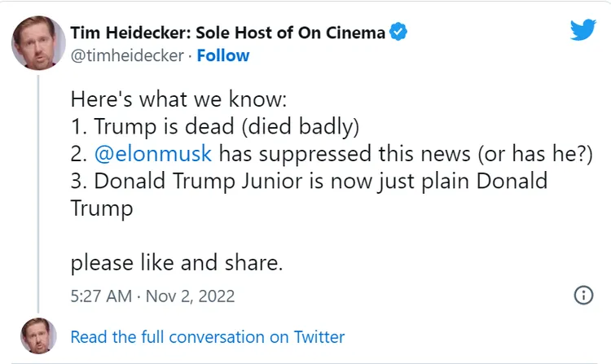Click Tim Heidecker's profile avatar at top
The height and width of the screenshot is (364, 611).
(x=37, y=42)
